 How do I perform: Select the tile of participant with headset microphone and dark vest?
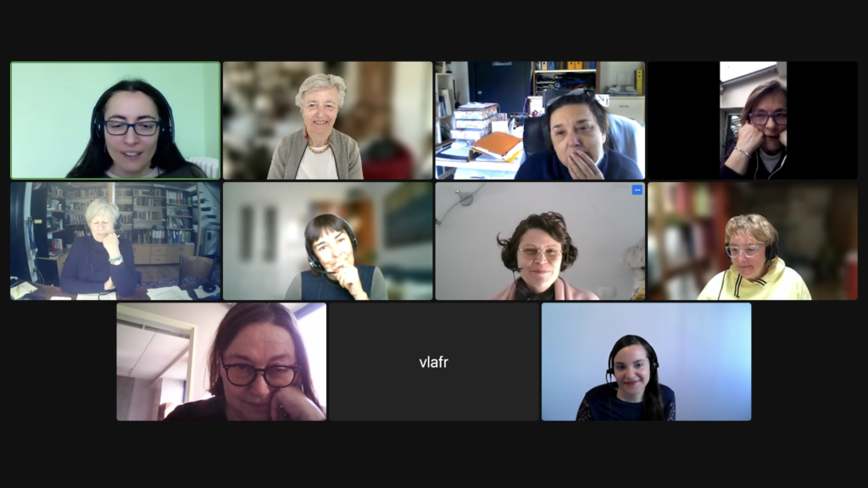328,241
